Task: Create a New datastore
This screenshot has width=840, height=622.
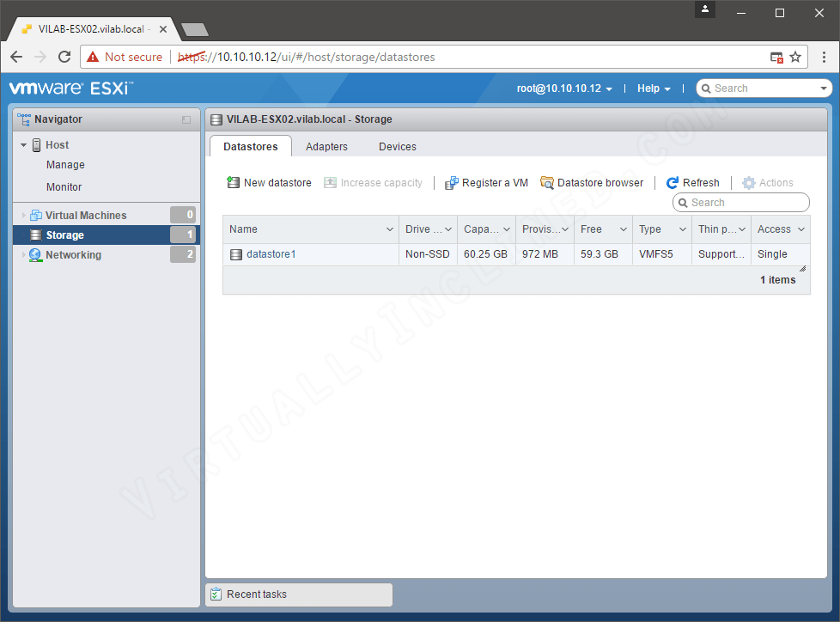Action: (268, 182)
